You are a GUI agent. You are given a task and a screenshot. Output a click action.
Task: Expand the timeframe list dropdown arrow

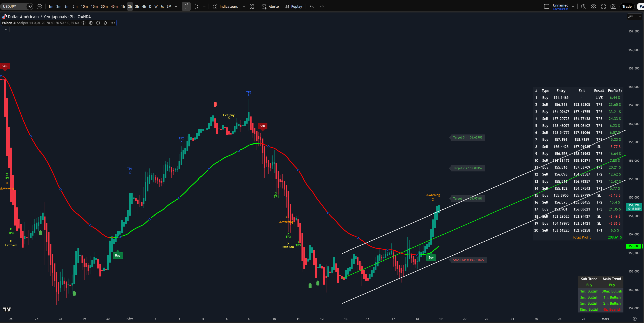[176, 7]
